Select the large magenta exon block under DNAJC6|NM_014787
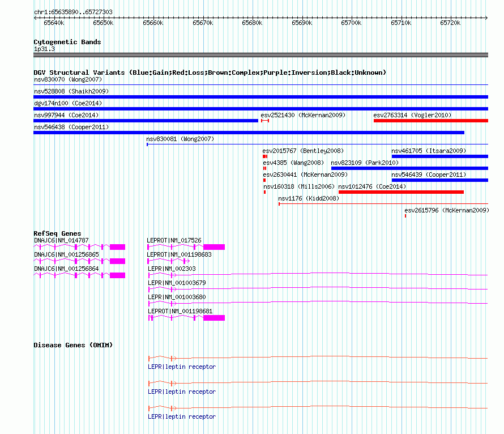 [117, 247]
